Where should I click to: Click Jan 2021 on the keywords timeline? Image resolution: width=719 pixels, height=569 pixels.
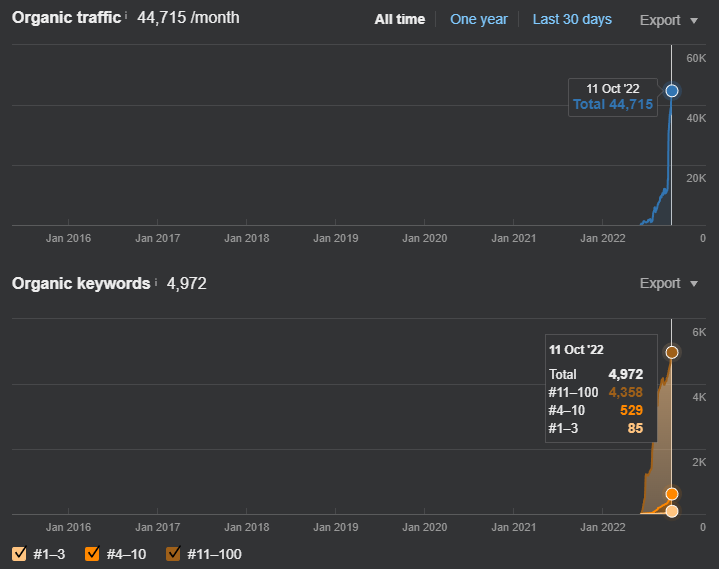514,527
